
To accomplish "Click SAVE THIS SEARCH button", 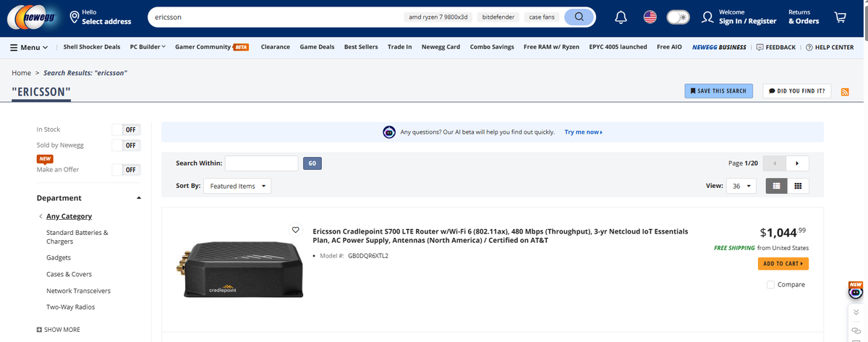I will point(719,91).
